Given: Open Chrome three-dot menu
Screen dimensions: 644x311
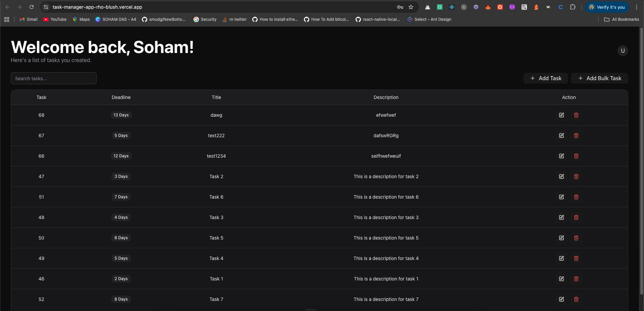Looking at the screenshot, I should coord(637,7).
